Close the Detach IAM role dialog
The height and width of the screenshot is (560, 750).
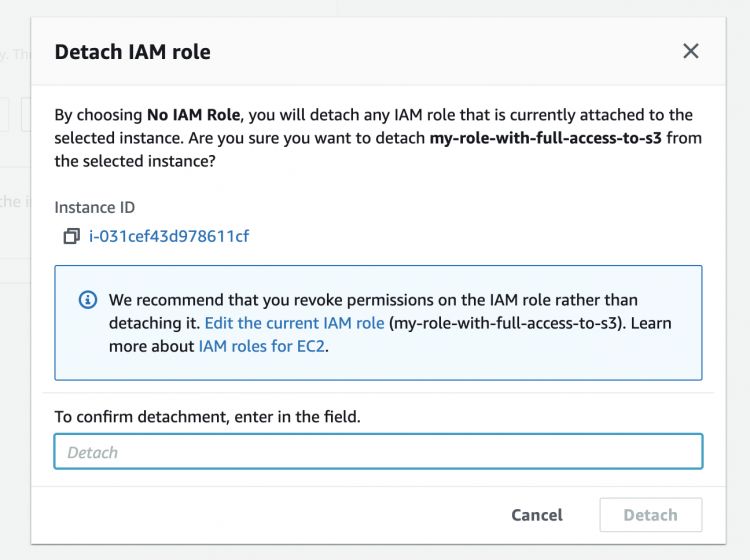point(690,51)
